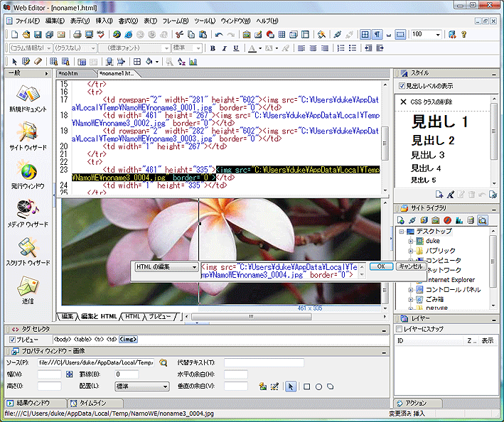Enable the レイヤーにスナップ checkbox
Image resolution: width=504 pixels, height=422 pixels.
[x=400, y=329]
